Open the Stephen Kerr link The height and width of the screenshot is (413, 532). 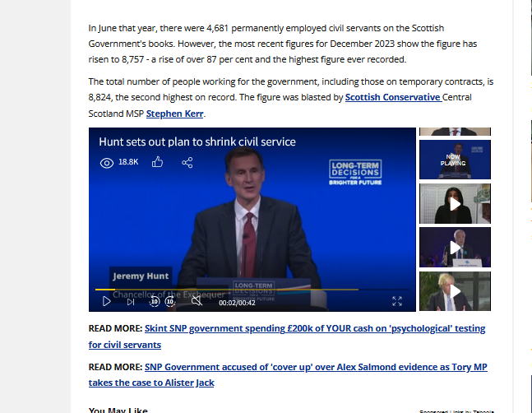pos(175,114)
